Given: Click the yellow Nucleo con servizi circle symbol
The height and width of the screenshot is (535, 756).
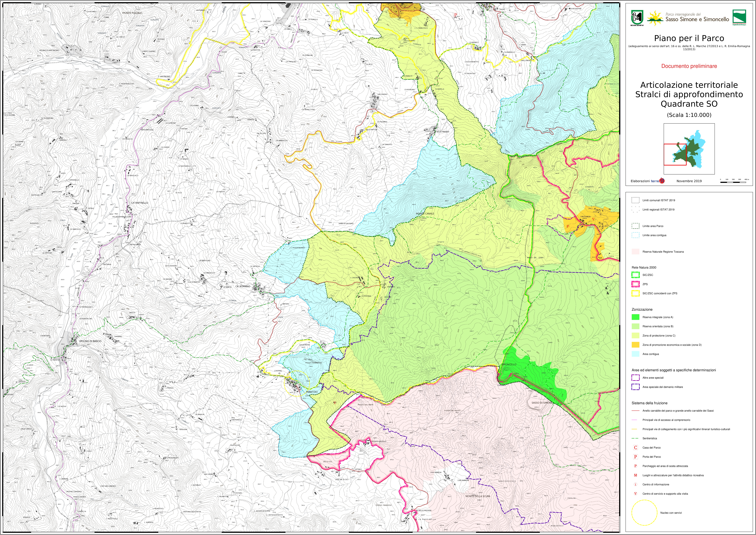Looking at the screenshot, I should point(644,513).
